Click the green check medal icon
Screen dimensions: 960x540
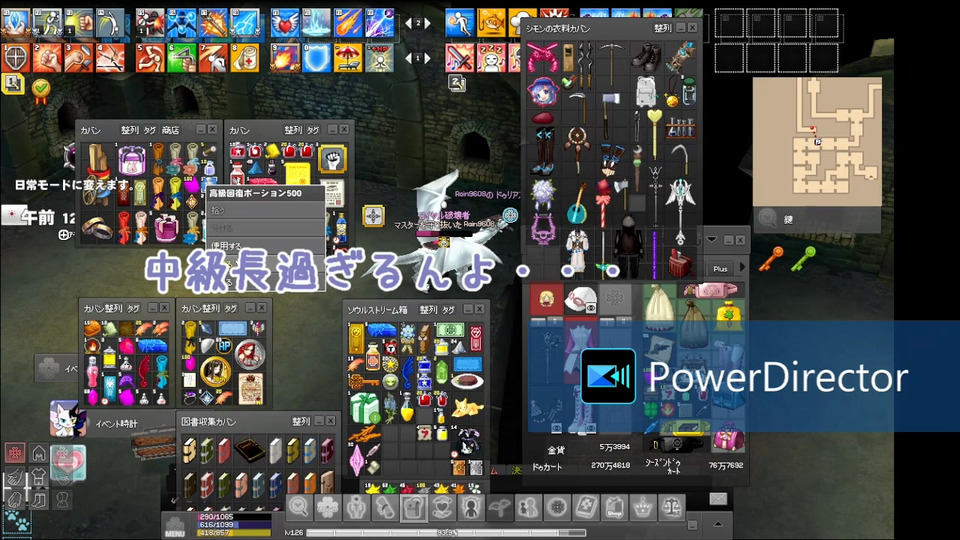pyautogui.click(x=41, y=91)
